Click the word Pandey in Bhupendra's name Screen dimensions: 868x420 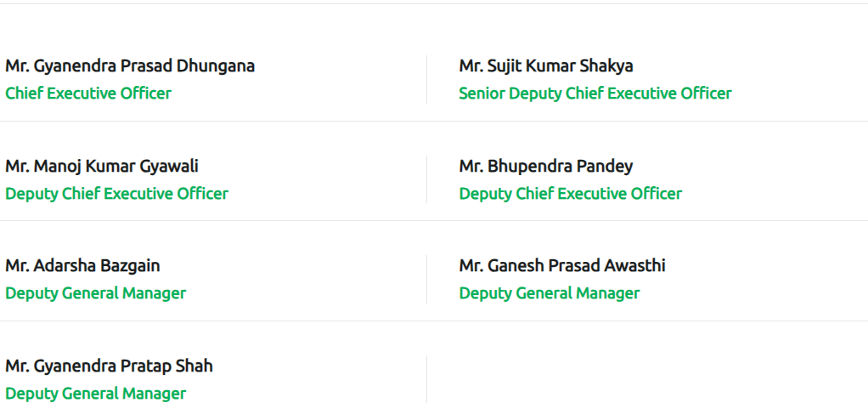(x=605, y=167)
